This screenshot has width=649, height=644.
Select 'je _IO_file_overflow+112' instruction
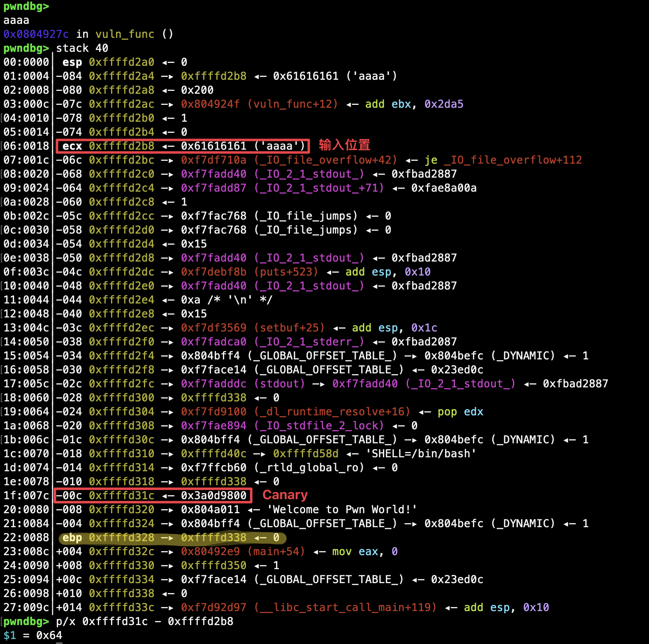coord(503,160)
